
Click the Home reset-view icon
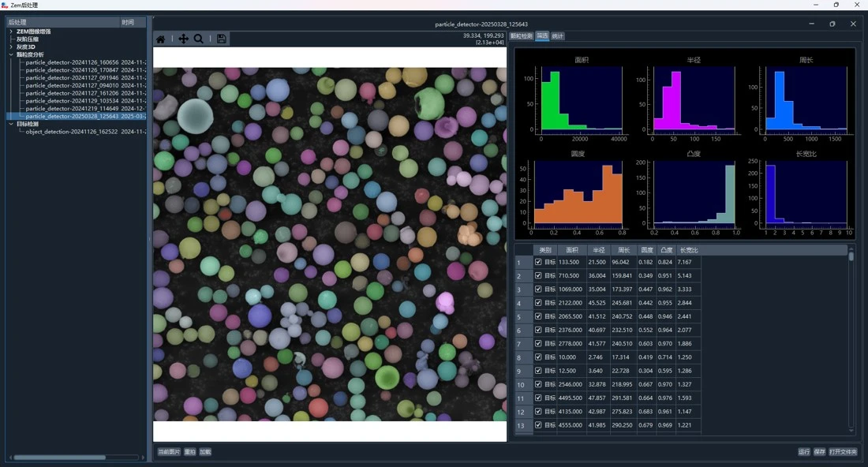pos(161,39)
